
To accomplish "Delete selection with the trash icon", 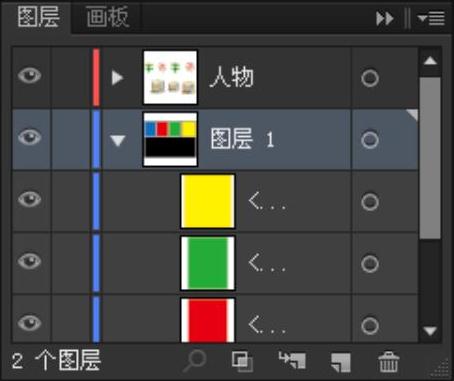I will [389, 362].
